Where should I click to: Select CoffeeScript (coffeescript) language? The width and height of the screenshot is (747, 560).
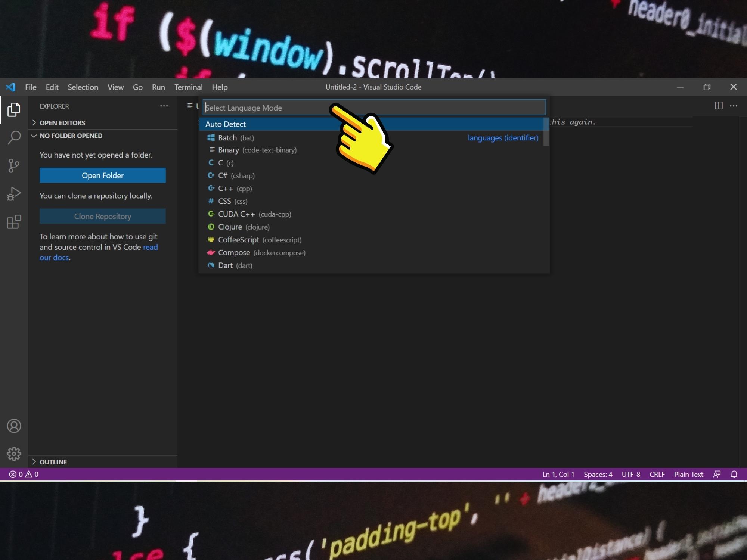click(x=374, y=240)
